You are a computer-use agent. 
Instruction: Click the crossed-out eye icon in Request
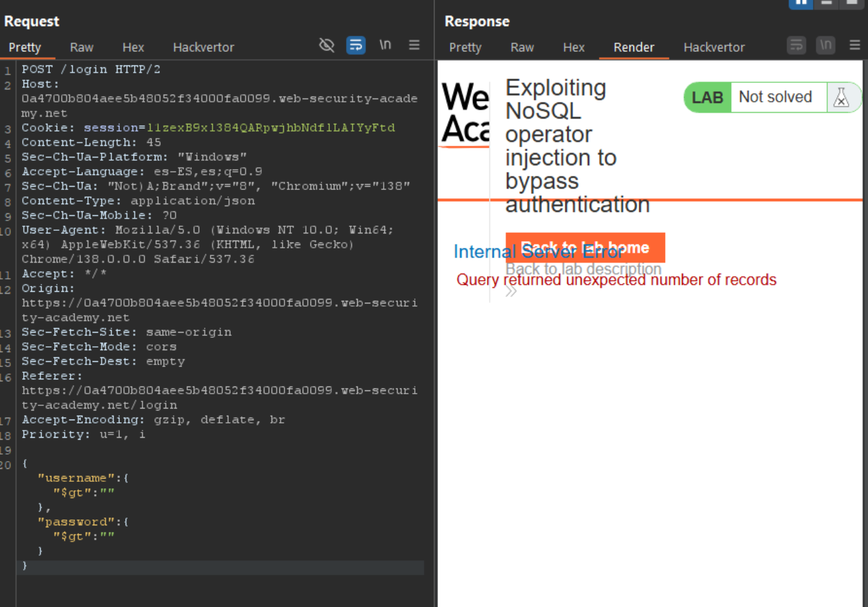327,45
